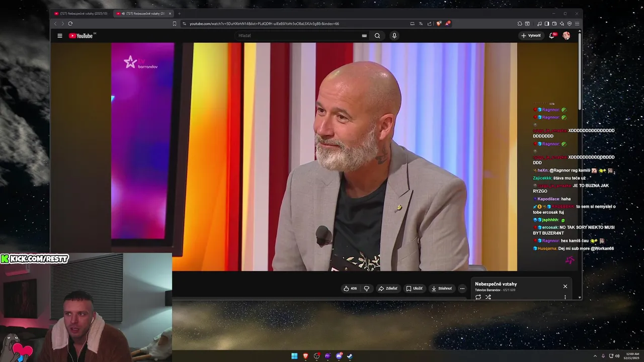
Task: Toggle playlist shuffle
Action: [x=488, y=297]
